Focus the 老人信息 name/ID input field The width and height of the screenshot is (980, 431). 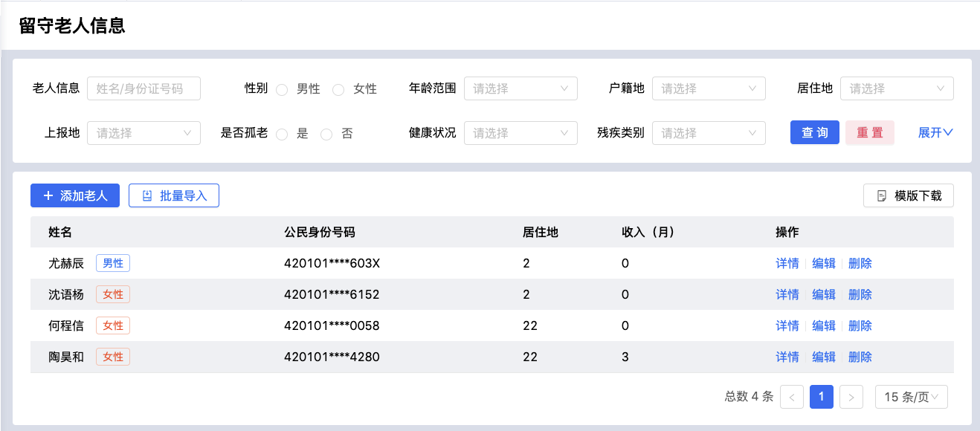point(144,88)
